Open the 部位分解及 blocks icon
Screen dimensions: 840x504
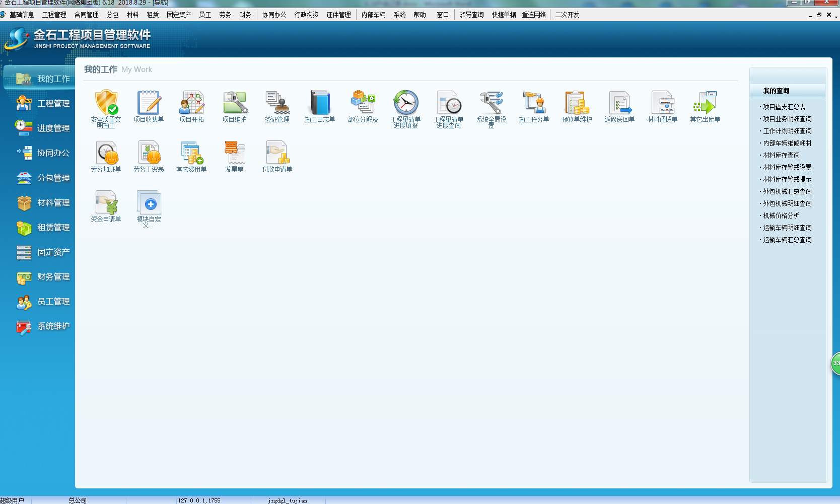click(363, 103)
